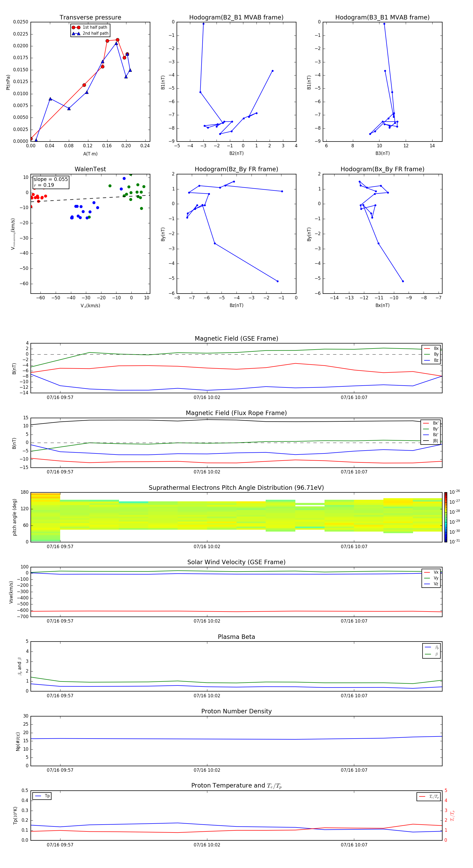Click the "Solar Wind Velocity (GSE Frame)" title
This screenshot has height=868, width=473.
tap(236, 562)
